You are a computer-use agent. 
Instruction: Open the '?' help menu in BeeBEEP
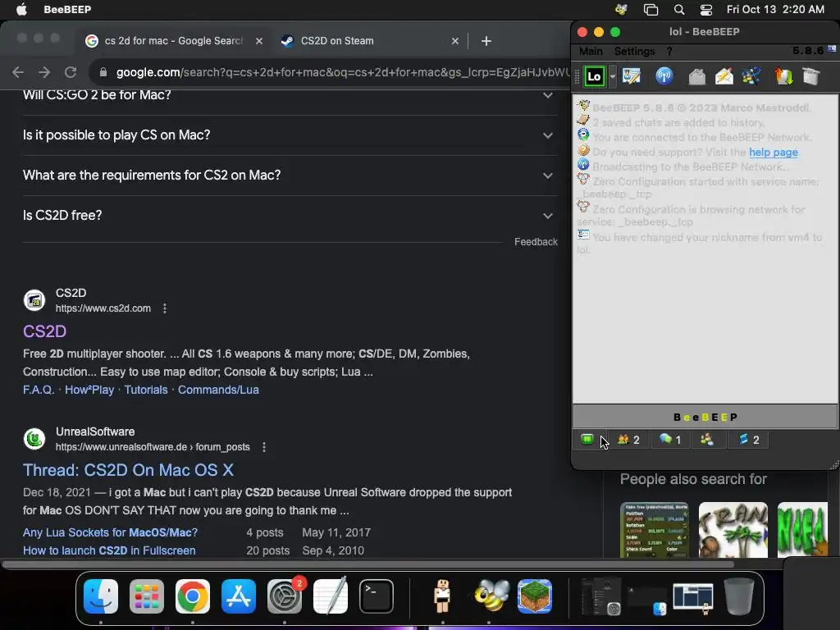pyautogui.click(x=669, y=52)
